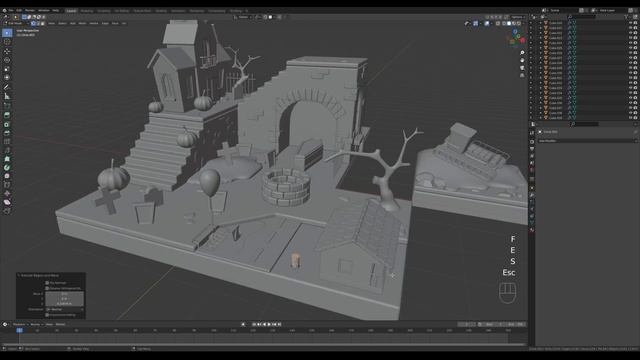Activate the 3D Cursor tool
Screen dimensions: 640x360
pyautogui.click(x=7, y=42)
